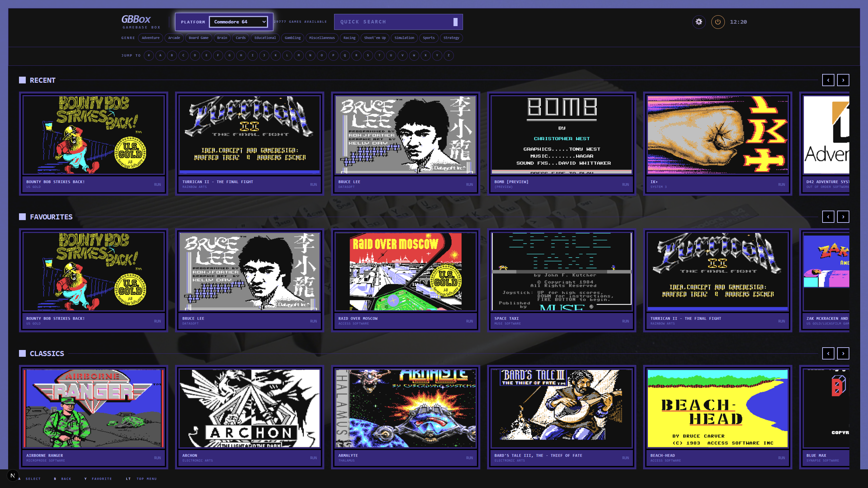This screenshot has height=488, width=868.
Task: Filter by Cards genre
Action: coord(240,38)
